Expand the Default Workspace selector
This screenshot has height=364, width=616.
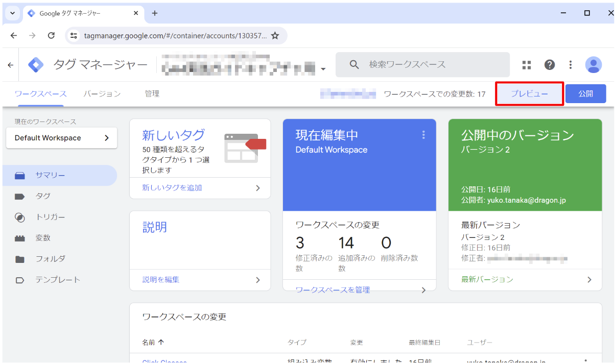point(61,138)
